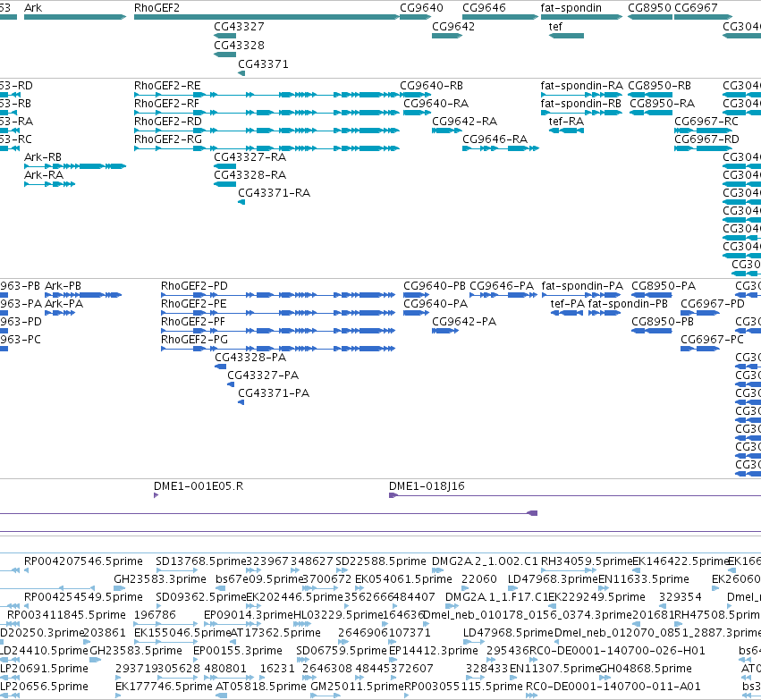Click protein CG9642-PA
761x700 pixels.
pyautogui.click(x=445, y=331)
